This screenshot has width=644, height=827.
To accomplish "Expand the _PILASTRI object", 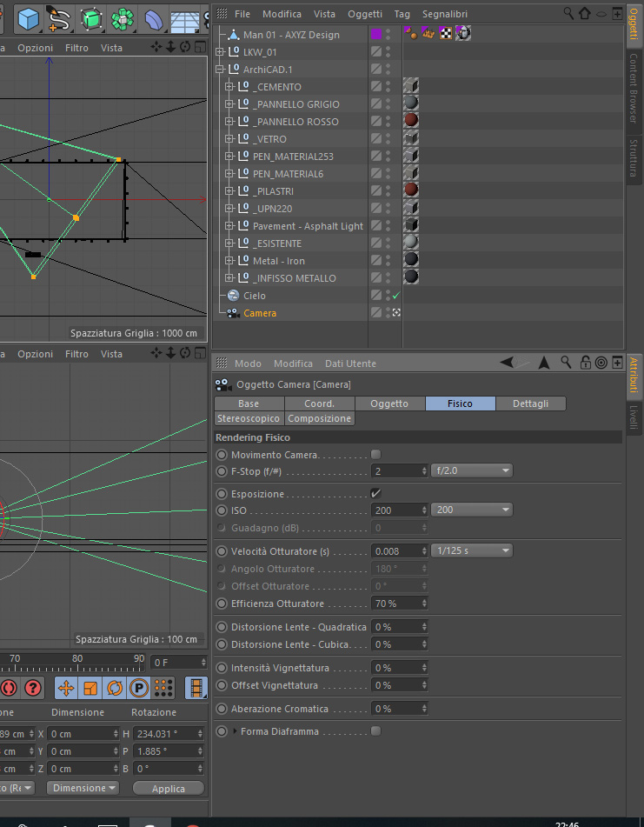I will pyautogui.click(x=229, y=191).
